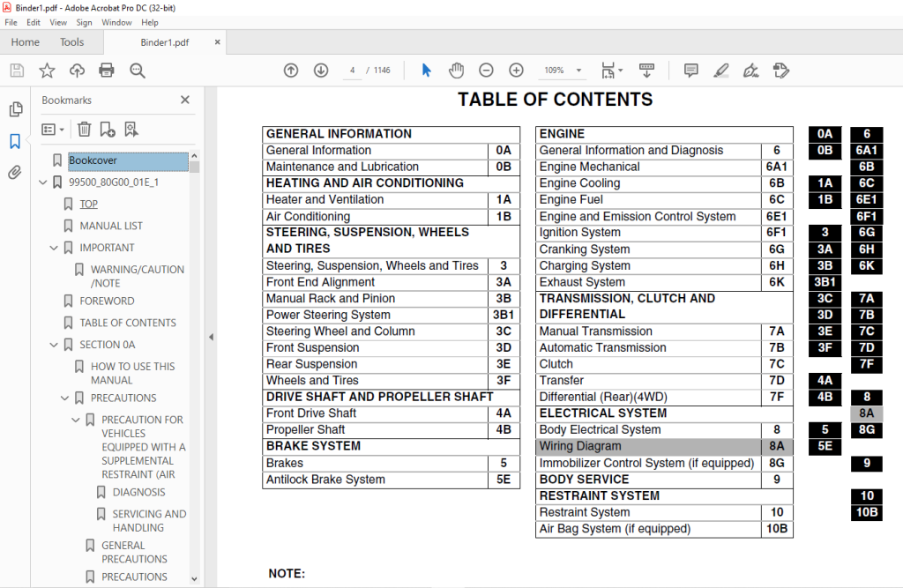Click the scrolling mode icon
The width and height of the screenshot is (903, 588).
pyautogui.click(x=646, y=71)
